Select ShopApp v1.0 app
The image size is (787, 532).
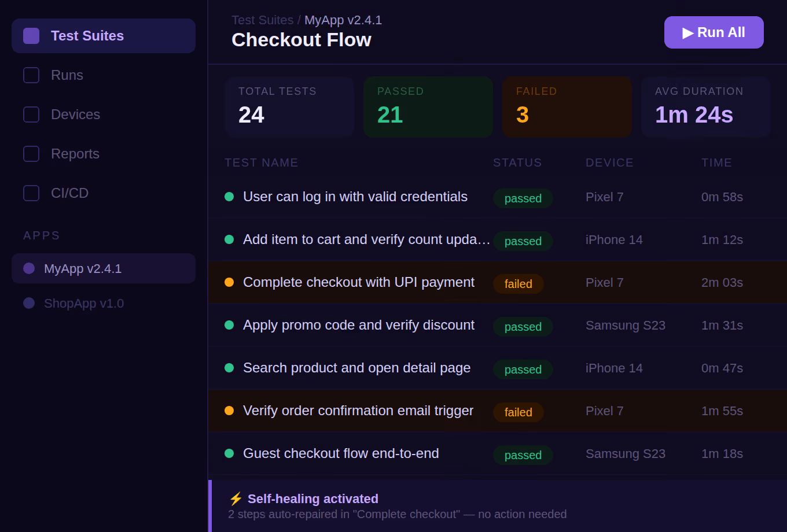(104, 303)
